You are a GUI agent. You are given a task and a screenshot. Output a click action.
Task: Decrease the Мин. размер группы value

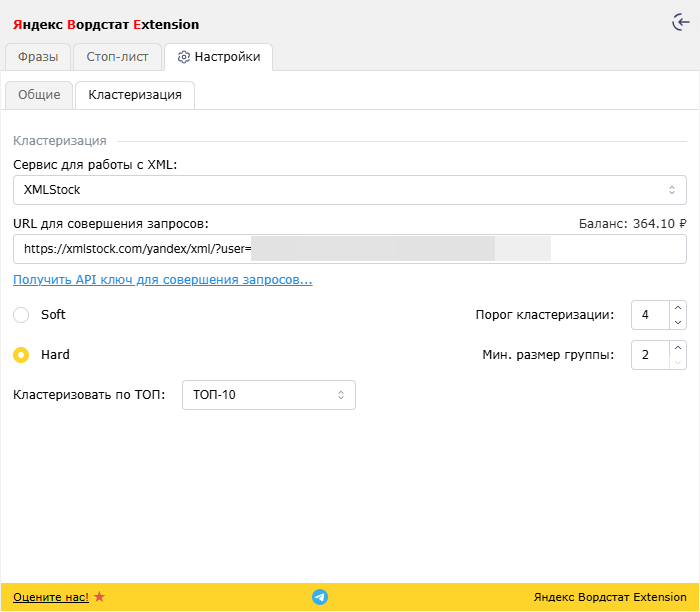coord(678,362)
